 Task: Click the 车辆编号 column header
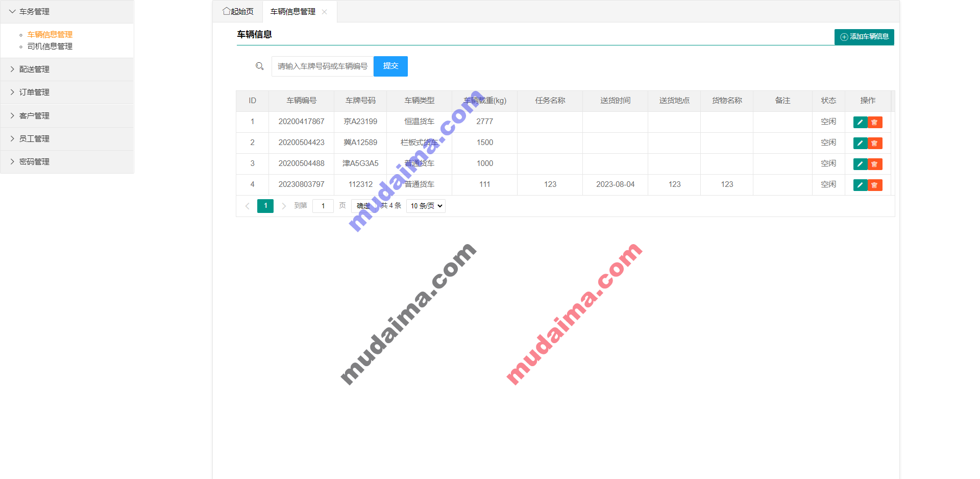301,101
